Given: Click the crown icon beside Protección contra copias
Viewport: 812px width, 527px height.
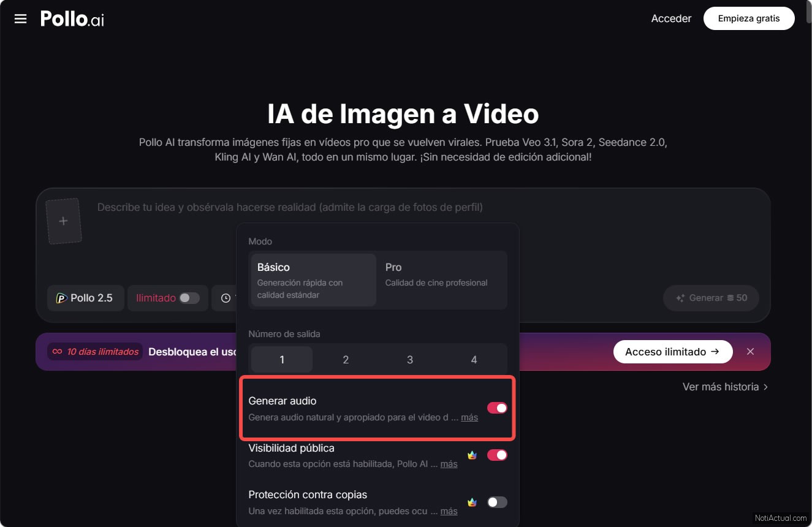Looking at the screenshot, I should point(472,502).
